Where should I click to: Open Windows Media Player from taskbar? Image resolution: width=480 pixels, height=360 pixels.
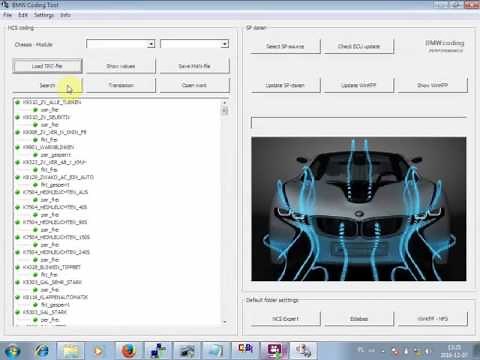pyautogui.click(x=98, y=351)
